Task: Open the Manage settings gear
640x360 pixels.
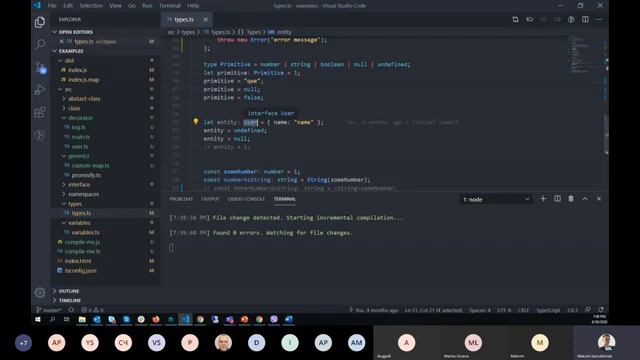Action: click(x=40, y=292)
